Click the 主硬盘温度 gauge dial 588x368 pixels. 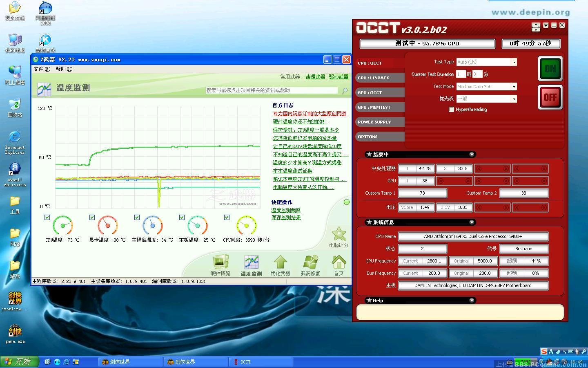[x=153, y=225]
